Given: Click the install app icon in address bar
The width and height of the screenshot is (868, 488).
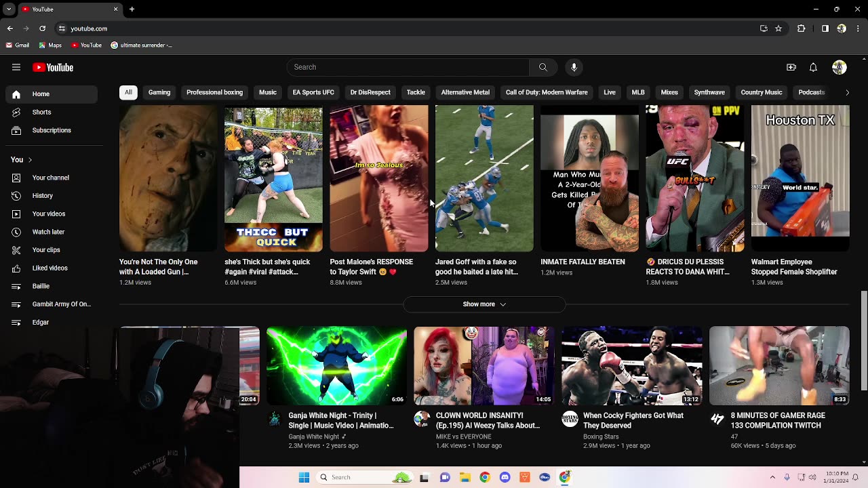Looking at the screenshot, I should pos(764,28).
